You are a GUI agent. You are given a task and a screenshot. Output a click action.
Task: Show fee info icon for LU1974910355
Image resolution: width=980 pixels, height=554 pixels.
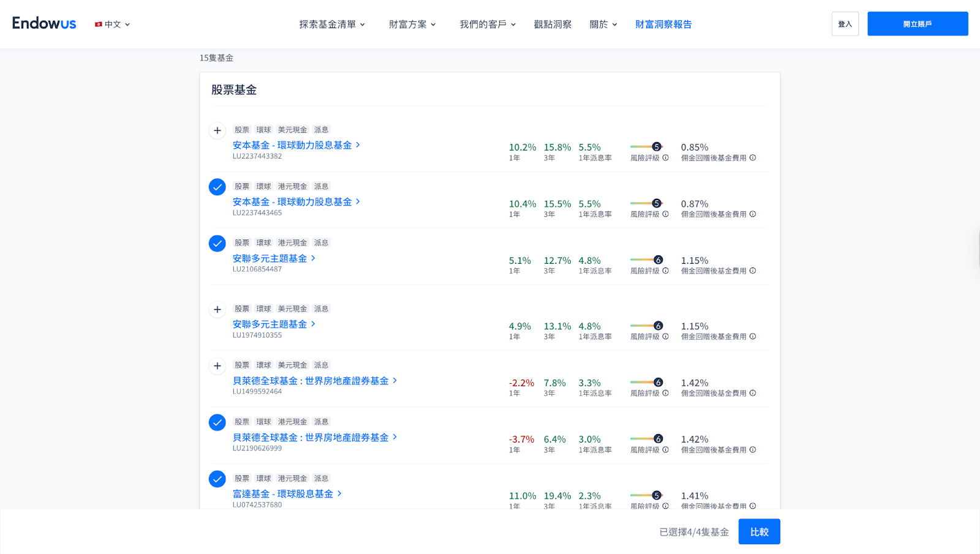[753, 337]
